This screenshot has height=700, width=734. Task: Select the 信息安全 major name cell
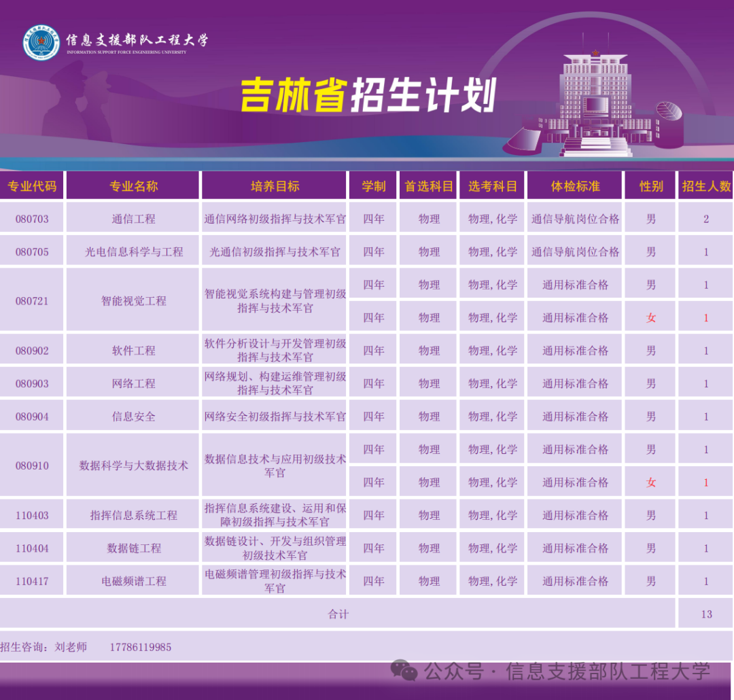133,416
